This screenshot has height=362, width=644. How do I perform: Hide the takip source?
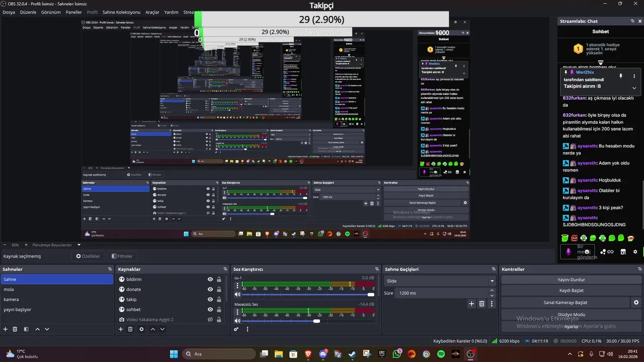tap(210, 300)
